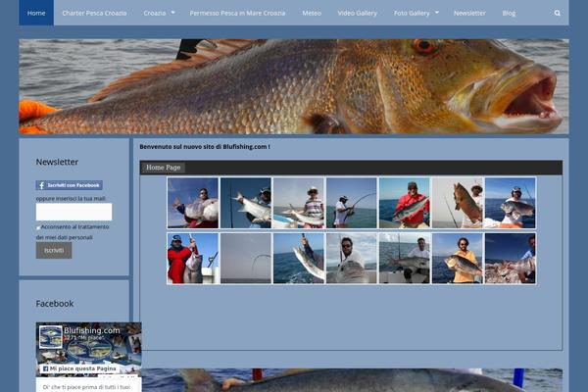The width and height of the screenshot is (588, 392).
Task: Open the Newsletter menu item
Action: pos(469,13)
